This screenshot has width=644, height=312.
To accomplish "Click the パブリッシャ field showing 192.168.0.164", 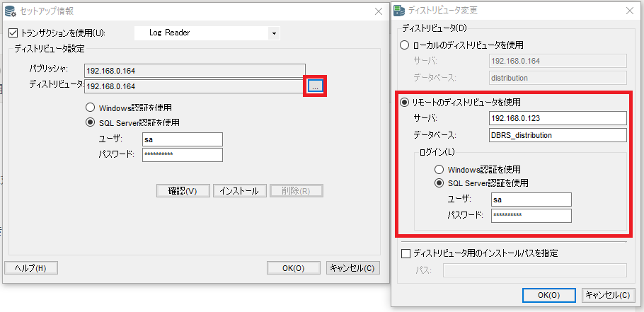I will pyautogui.click(x=195, y=71).
